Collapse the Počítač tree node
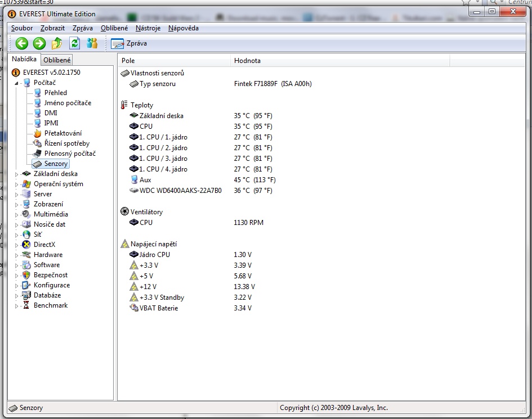 [x=16, y=83]
